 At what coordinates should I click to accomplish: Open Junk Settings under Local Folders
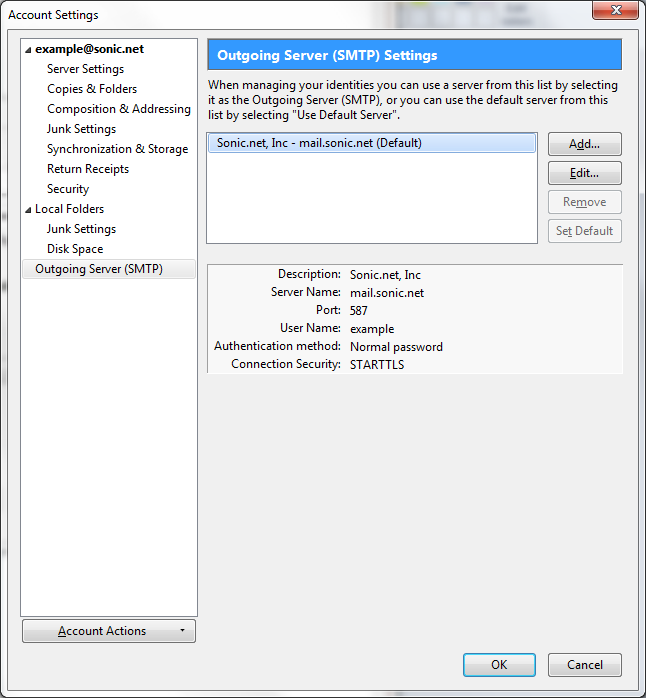click(x=81, y=229)
